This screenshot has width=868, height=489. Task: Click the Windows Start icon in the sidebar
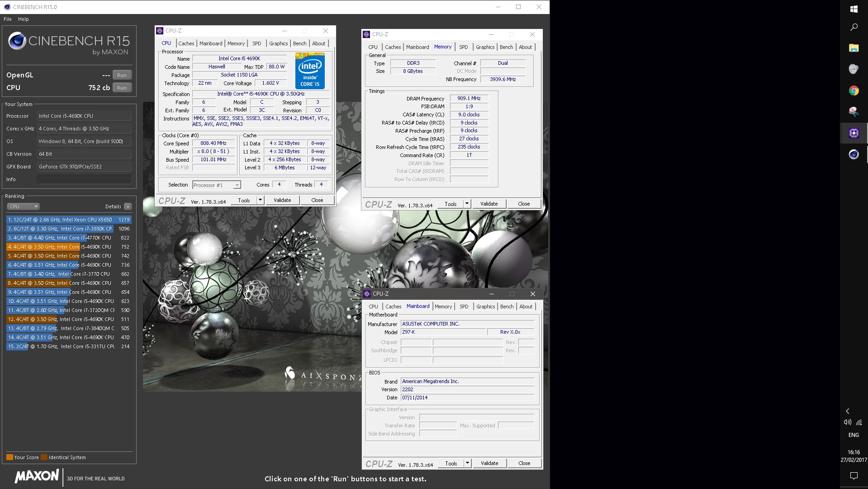[x=854, y=9]
